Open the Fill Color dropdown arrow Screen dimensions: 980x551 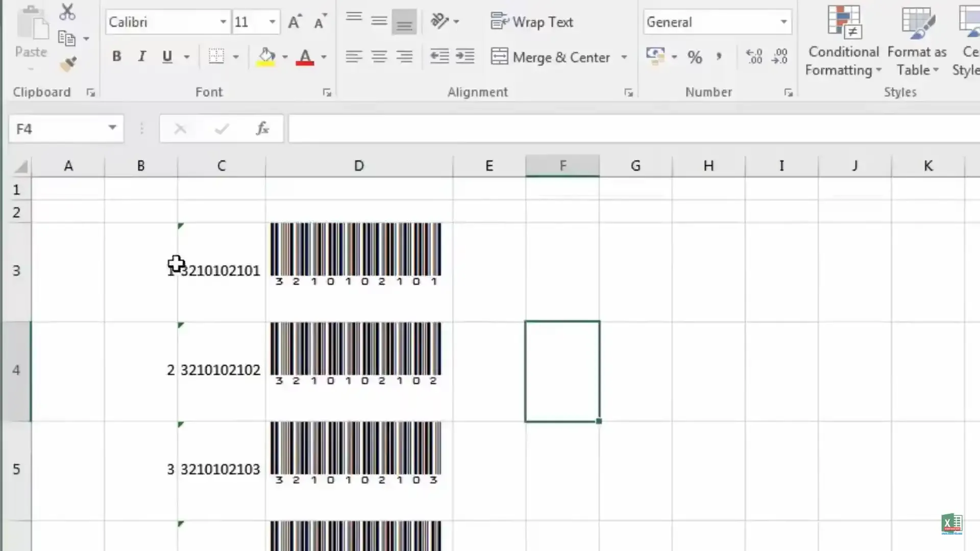tap(285, 57)
